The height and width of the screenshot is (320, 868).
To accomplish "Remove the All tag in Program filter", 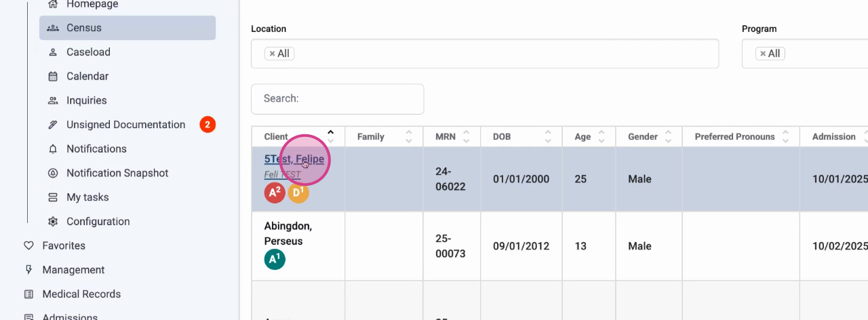I will [763, 54].
